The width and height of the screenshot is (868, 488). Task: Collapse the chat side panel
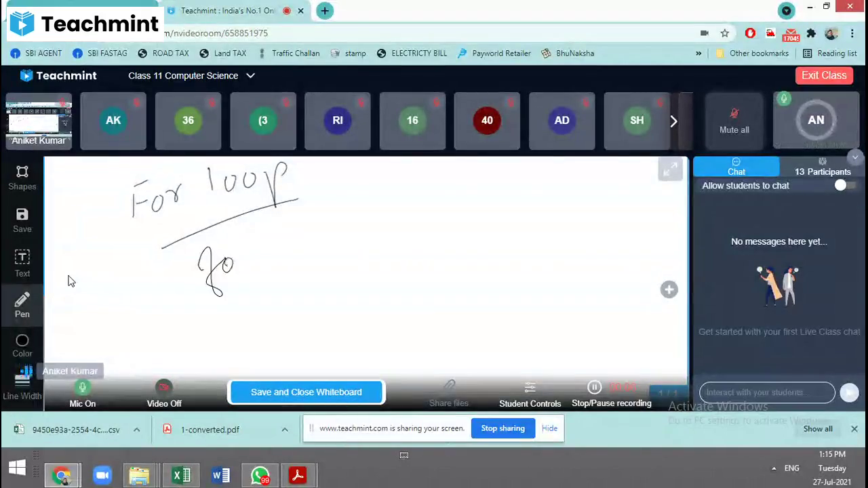tap(855, 157)
